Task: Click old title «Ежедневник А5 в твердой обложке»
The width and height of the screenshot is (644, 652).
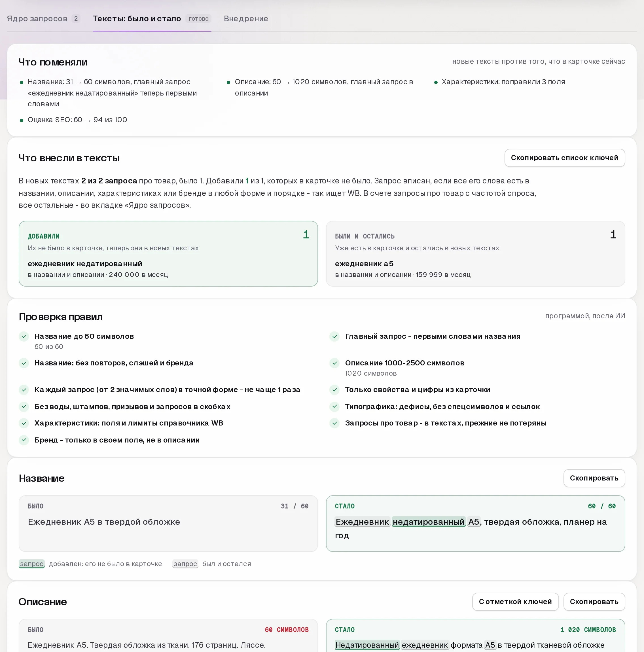Action: [104, 522]
